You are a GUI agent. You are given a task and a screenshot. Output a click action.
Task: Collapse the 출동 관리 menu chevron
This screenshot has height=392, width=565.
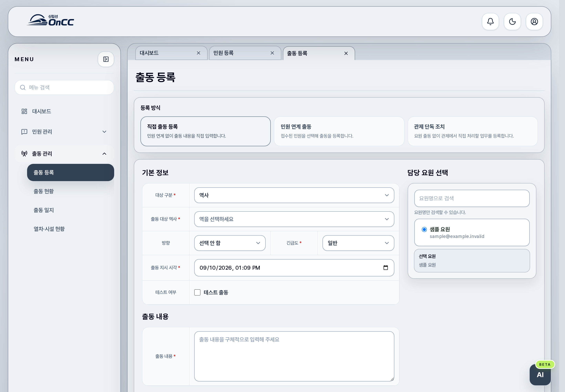[104, 153]
